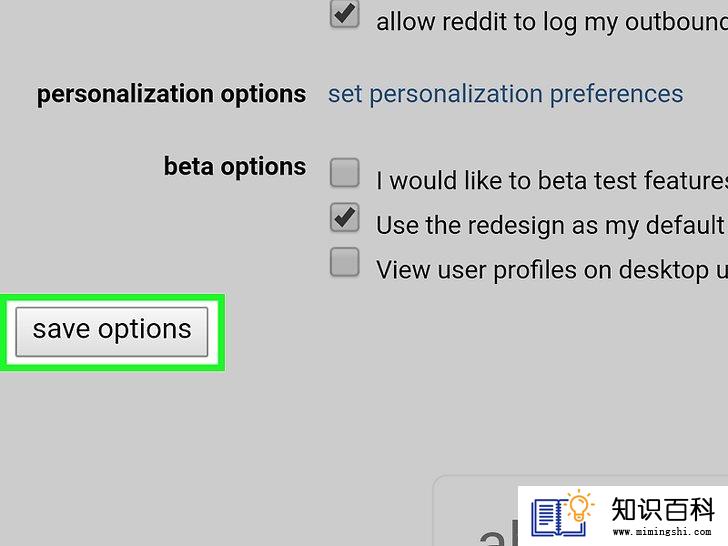Click the partial 'al' text at bottom
The height and width of the screenshot is (546, 728).
coord(499,533)
